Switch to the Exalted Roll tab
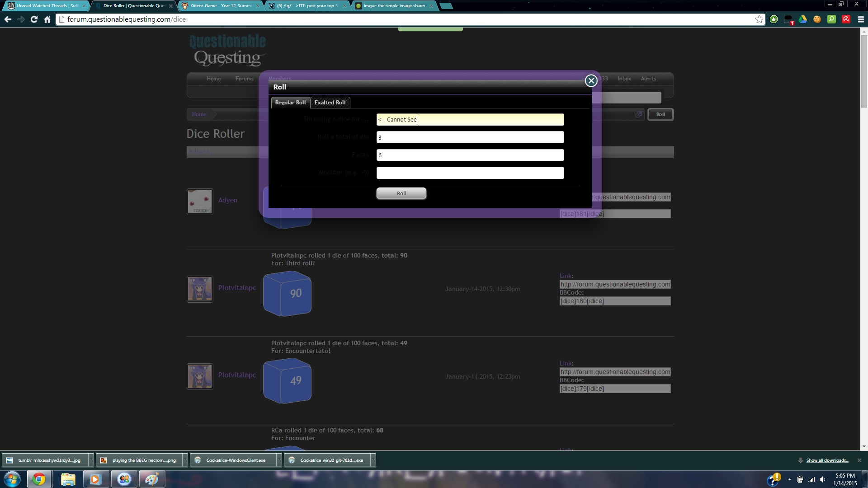The width and height of the screenshot is (868, 488). point(330,103)
